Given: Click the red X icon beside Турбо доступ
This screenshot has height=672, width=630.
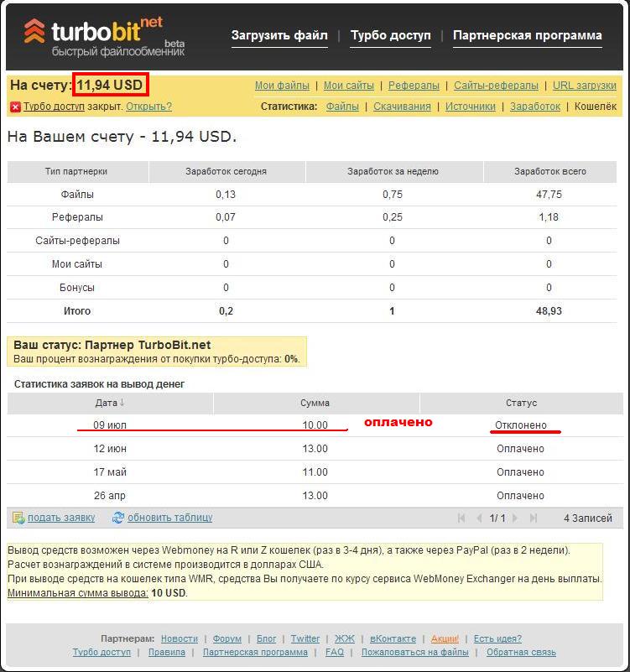Looking at the screenshot, I should click(x=15, y=107).
